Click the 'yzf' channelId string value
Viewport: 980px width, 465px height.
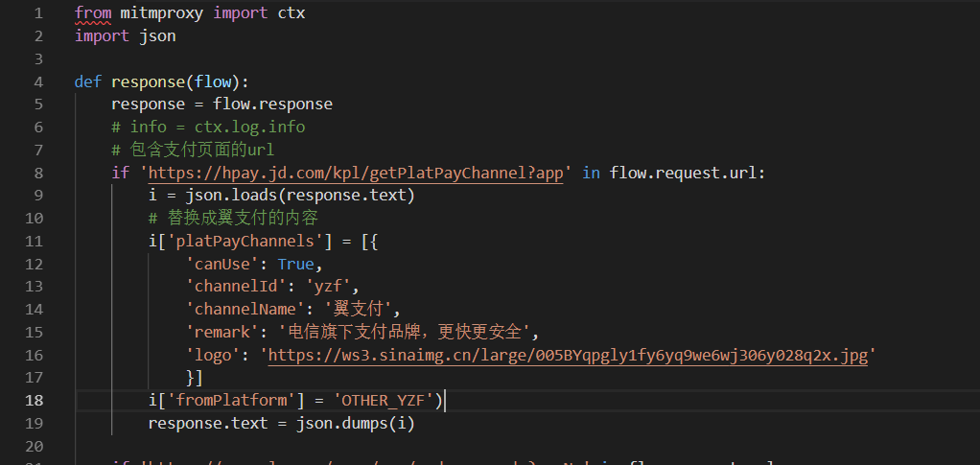(328, 287)
